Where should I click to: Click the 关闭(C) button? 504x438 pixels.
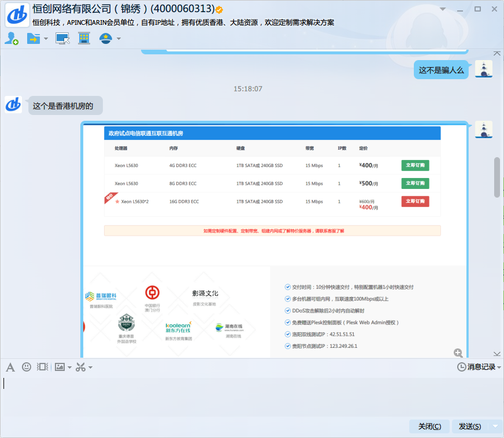tap(429, 426)
